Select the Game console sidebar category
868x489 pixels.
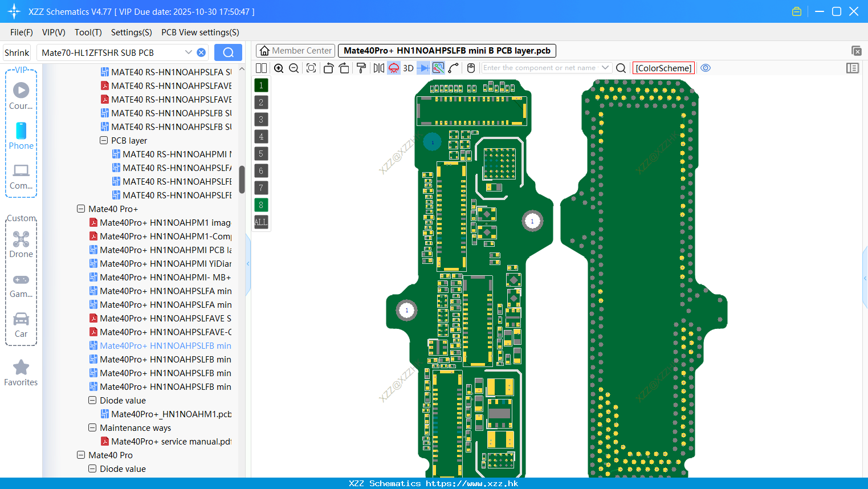tap(21, 285)
